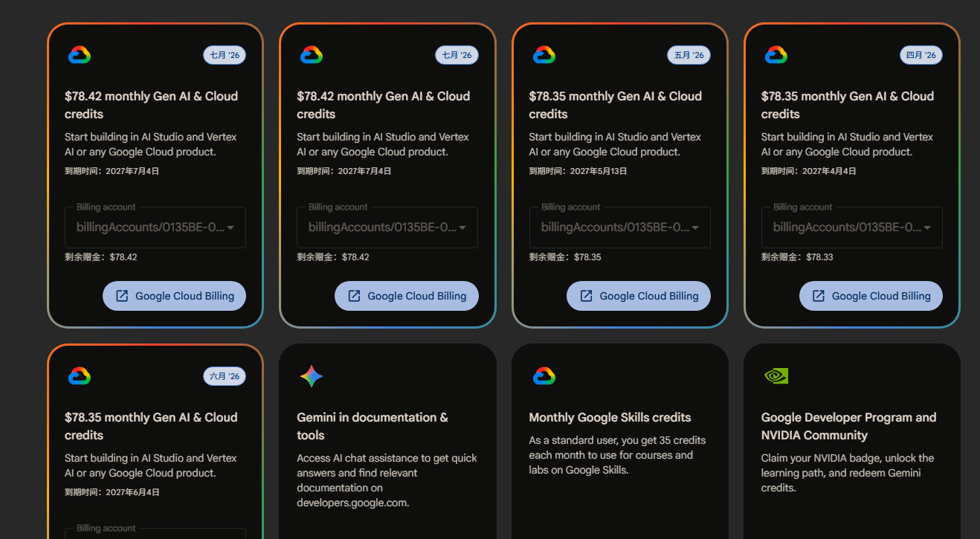
Task: Open Google Cloud Billing for 五月 '26 credits
Action: [638, 296]
